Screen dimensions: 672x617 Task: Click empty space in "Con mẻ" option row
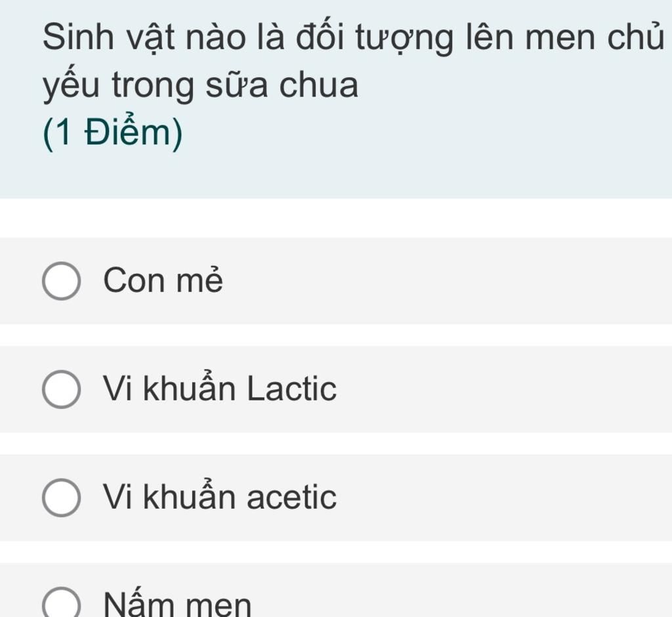459,282
